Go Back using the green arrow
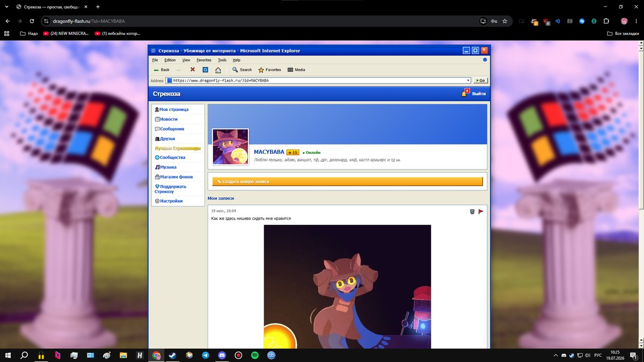Screen dimensions: 644x362 (162, 70)
